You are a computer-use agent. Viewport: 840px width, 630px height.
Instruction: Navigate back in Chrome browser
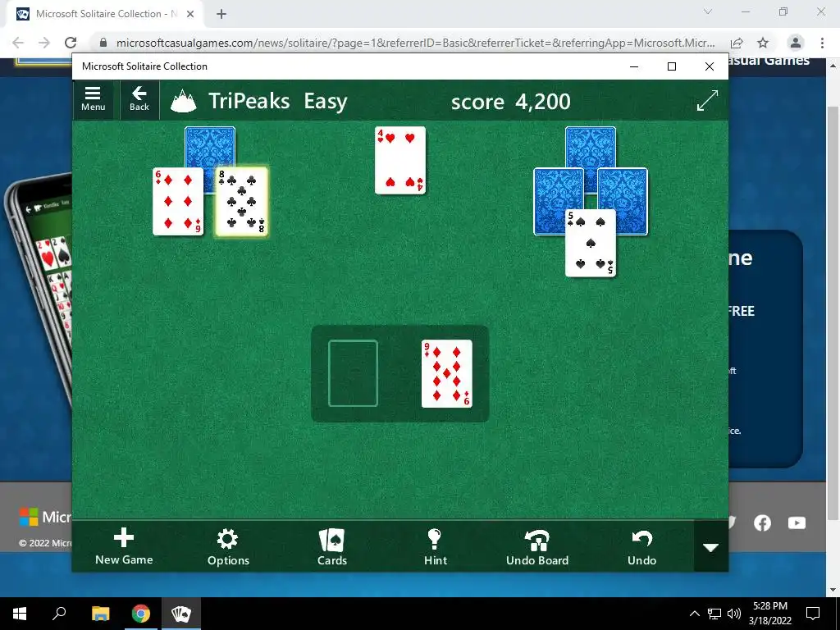[18, 43]
